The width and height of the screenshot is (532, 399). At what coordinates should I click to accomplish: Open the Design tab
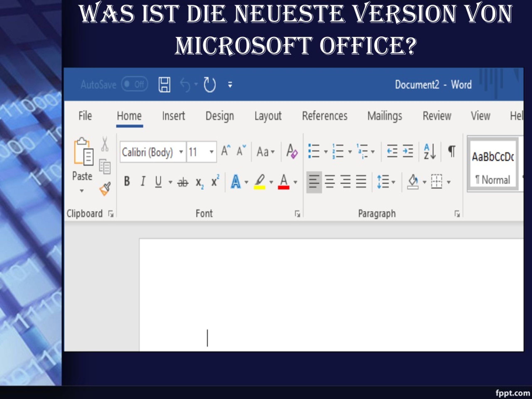tap(220, 116)
